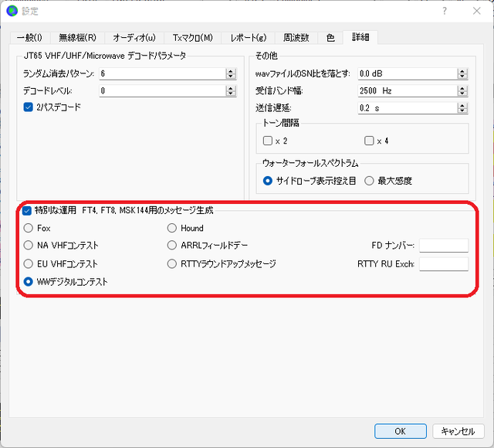Close the 設定 dialog window
Screen dimensions: 494x448
point(477,11)
